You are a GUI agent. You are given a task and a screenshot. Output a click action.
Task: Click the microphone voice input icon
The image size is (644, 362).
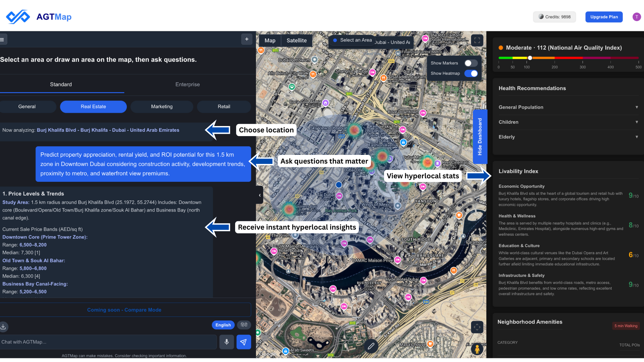click(227, 342)
